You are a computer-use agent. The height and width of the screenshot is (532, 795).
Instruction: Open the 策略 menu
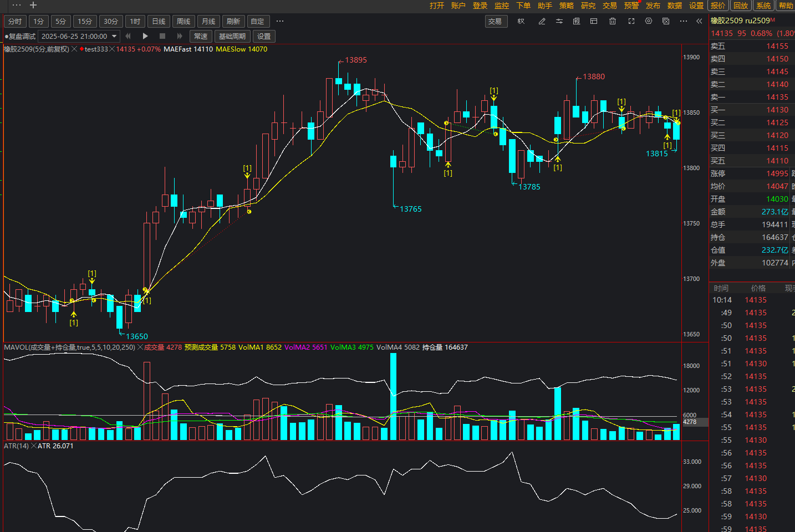point(567,6)
